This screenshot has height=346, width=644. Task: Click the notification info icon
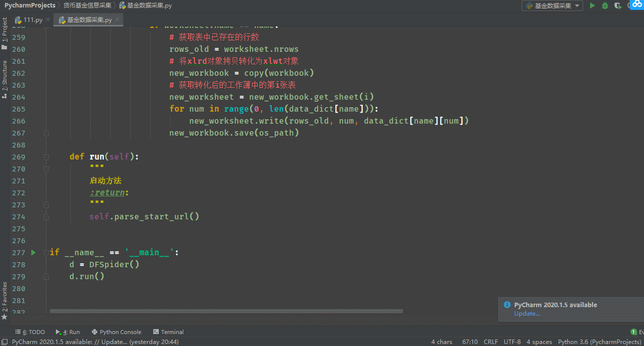pos(507,305)
